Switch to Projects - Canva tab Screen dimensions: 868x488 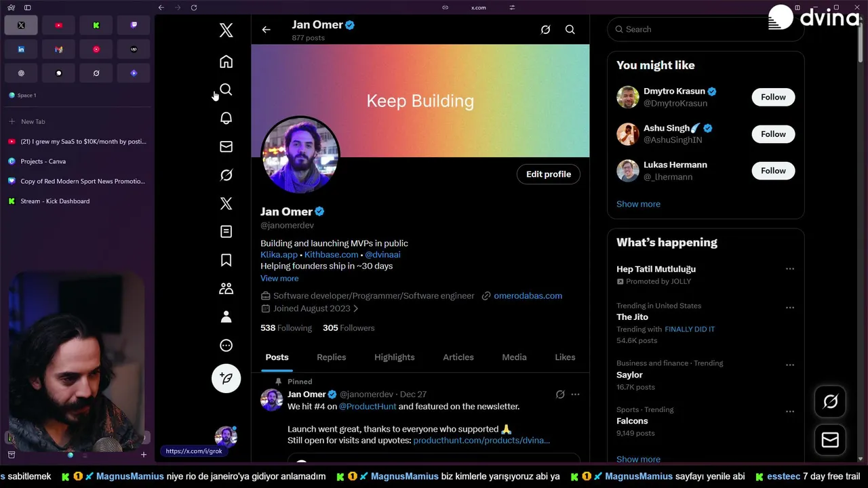[x=77, y=161]
